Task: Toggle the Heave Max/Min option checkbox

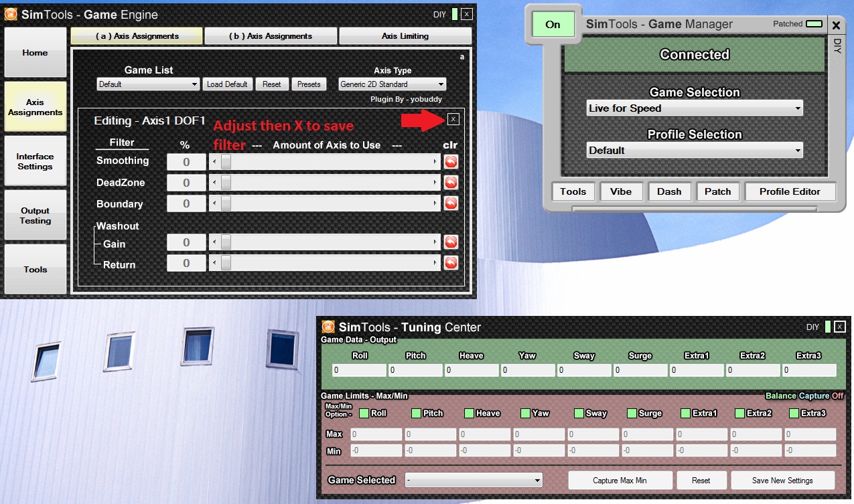Action: [469, 413]
